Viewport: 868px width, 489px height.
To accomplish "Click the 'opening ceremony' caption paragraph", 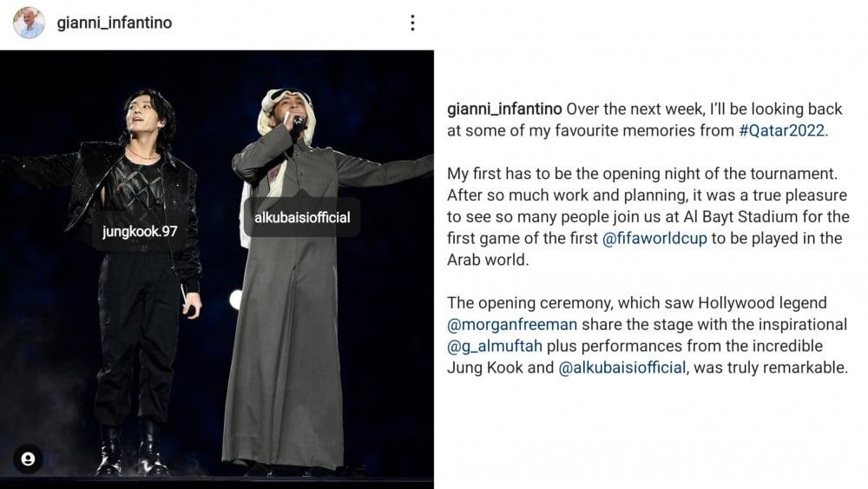I will [648, 335].
